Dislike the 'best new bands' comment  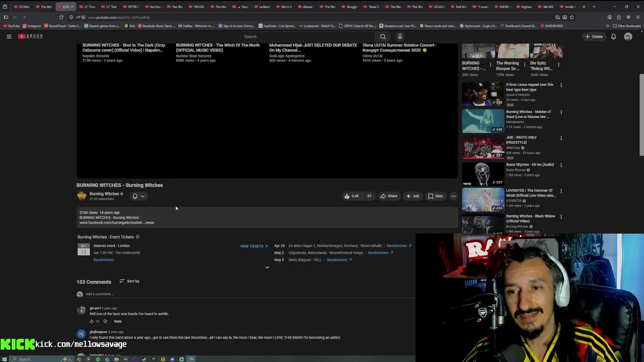[x=105, y=321]
